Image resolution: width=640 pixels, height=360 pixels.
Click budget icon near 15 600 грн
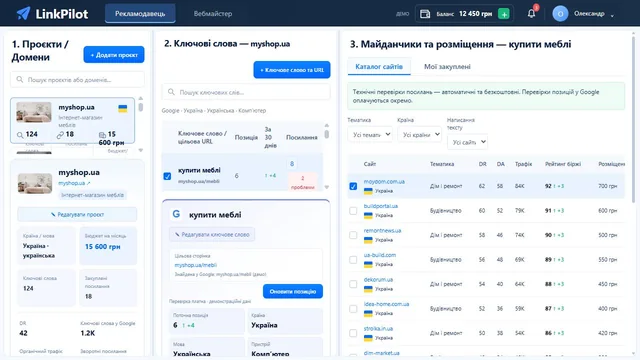(102, 135)
